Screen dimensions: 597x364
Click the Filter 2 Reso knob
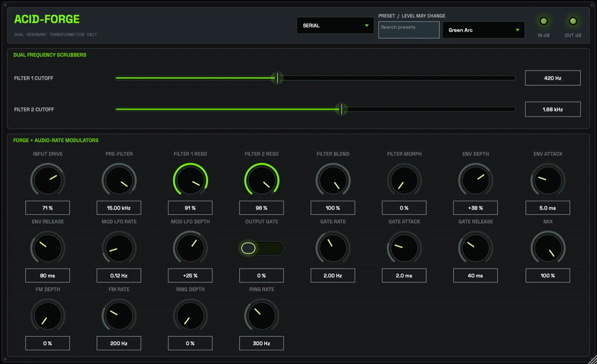tap(261, 180)
